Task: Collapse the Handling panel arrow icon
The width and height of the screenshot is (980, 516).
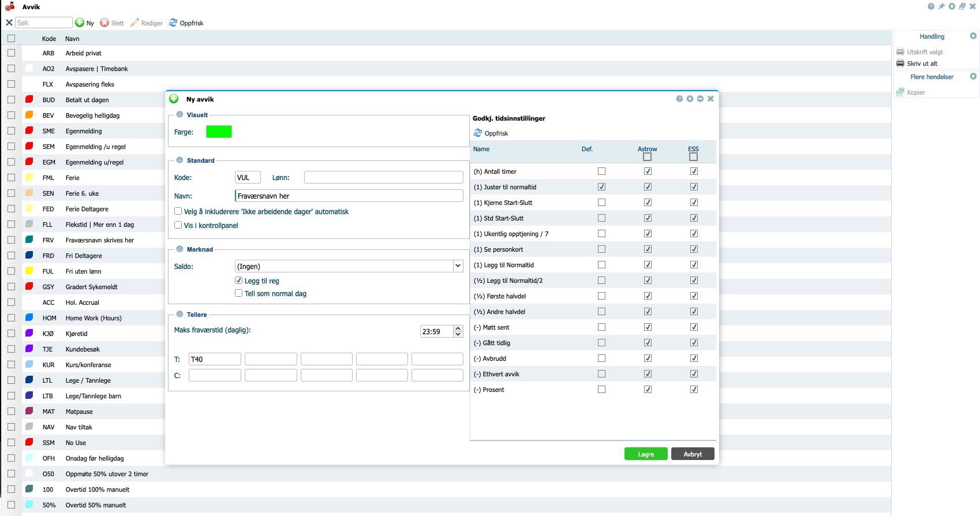Action: (x=973, y=36)
